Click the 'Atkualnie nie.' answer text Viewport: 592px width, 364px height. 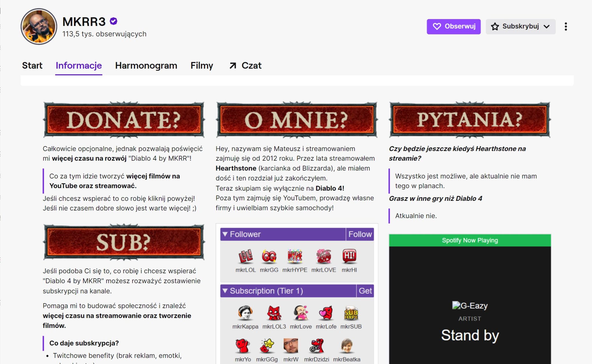[416, 216]
